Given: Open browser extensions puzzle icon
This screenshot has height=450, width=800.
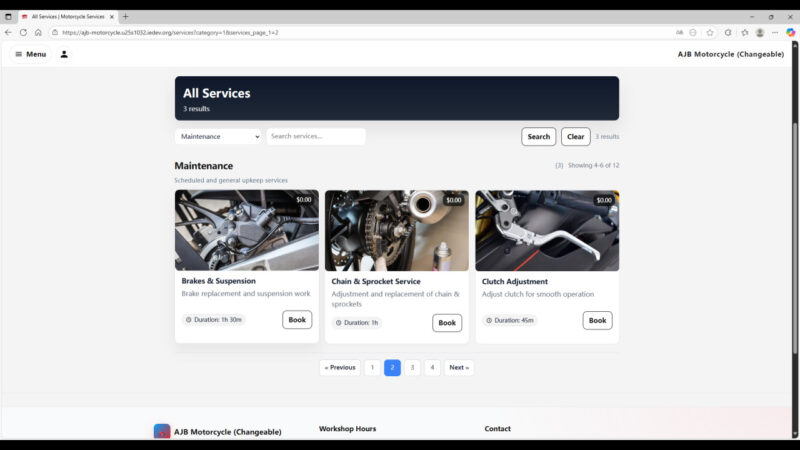Looking at the screenshot, I should (728, 32).
